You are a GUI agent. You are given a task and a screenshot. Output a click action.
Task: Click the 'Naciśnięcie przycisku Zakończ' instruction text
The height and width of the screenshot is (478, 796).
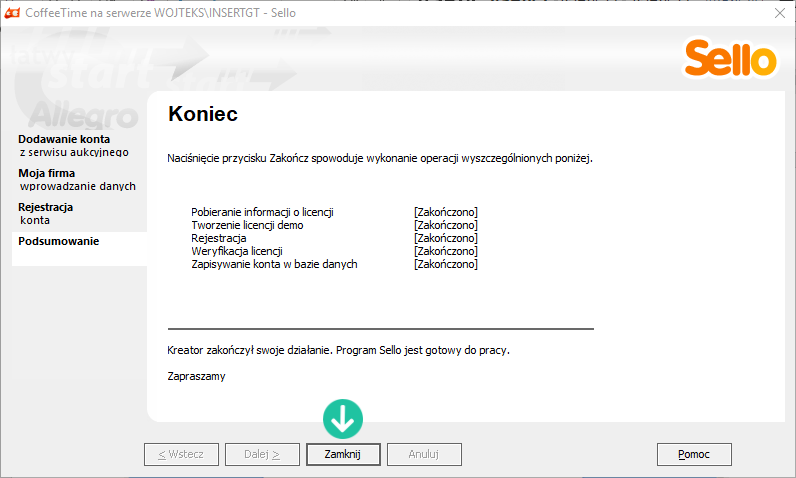[x=380, y=158]
